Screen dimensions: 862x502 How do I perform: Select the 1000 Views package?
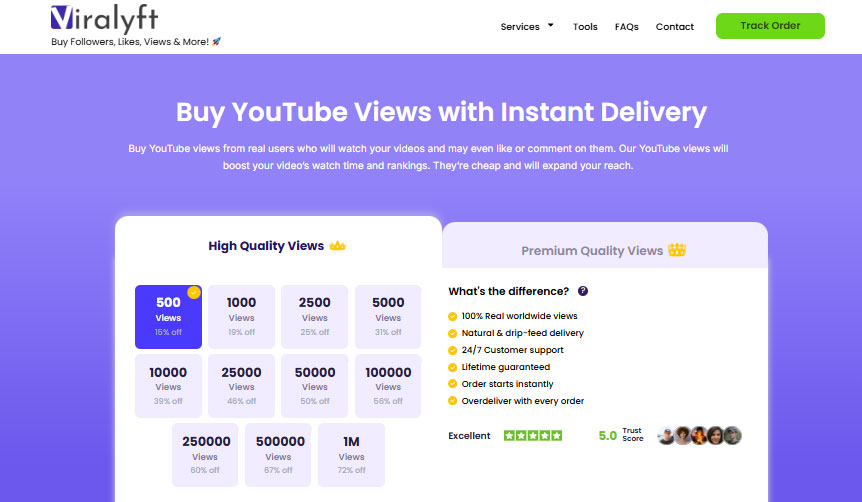(x=241, y=317)
